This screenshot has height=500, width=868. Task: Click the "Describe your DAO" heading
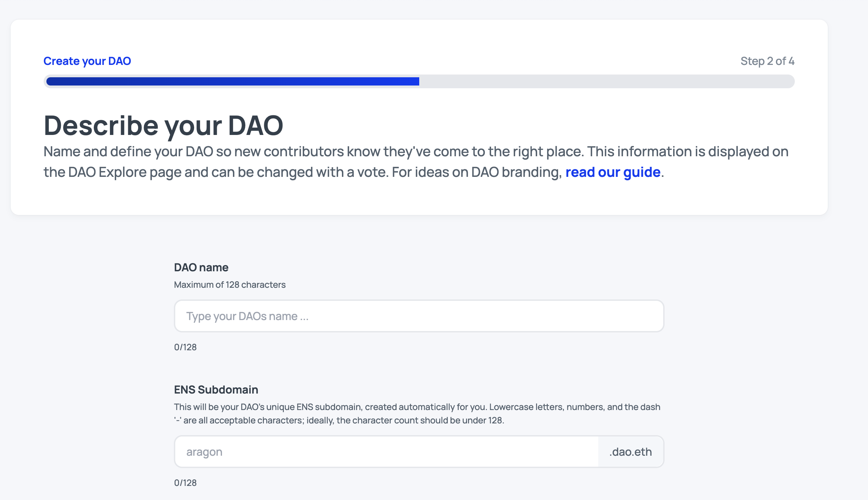[163, 126]
